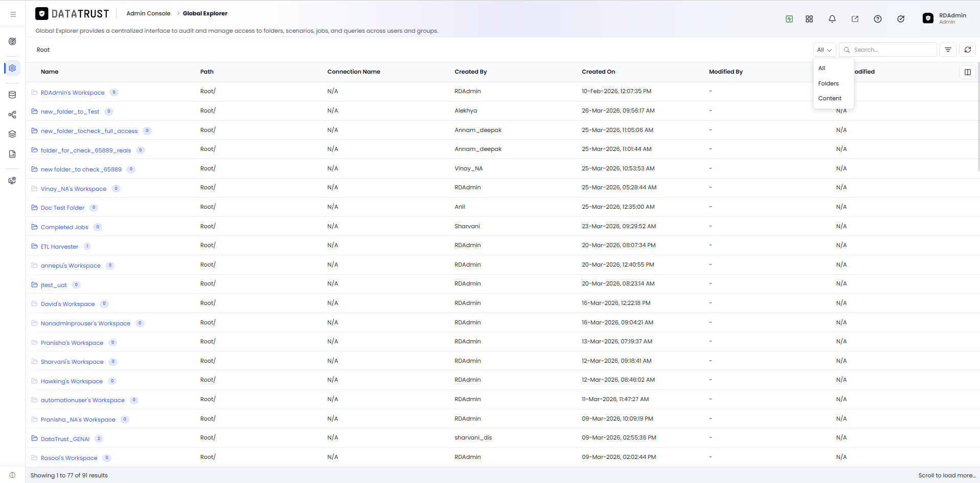Click the green plus square icon in the header

tap(789, 19)
